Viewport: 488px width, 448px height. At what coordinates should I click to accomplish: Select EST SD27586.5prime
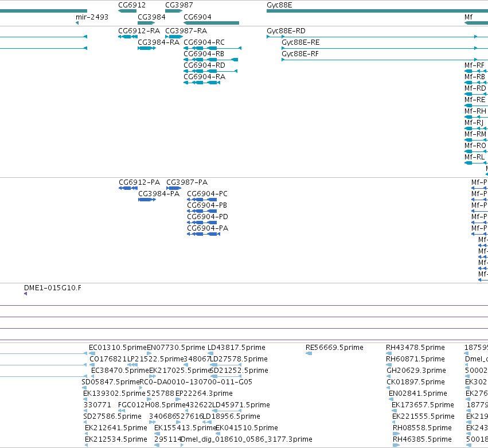112,417
